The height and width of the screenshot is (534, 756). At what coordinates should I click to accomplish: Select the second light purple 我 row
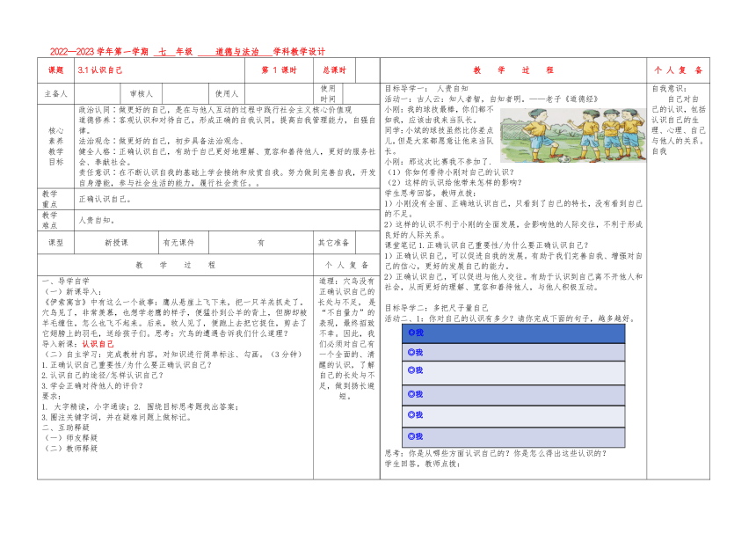pyautogui.click(x=513, y=353)
